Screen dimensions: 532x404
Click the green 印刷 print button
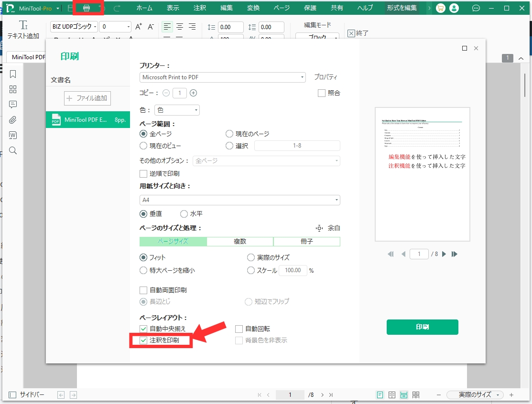423,327
